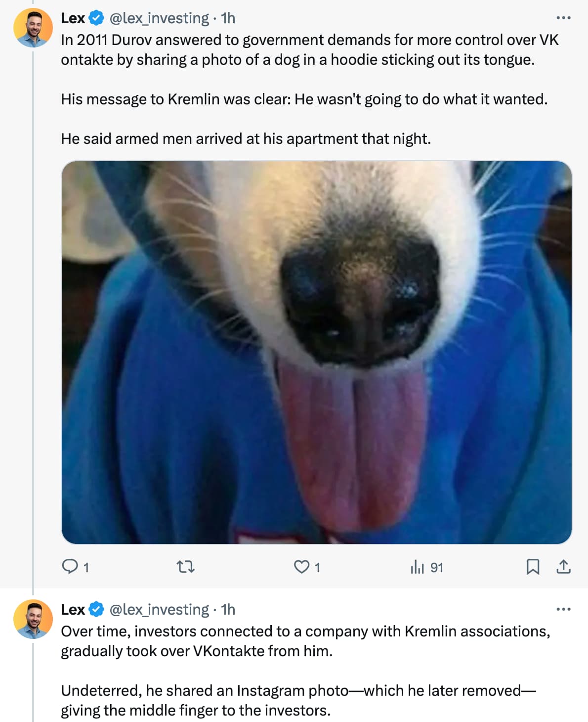Click Lex's profile avatar on second tweet
The height and width of the screenshot is (722, 588).
tap(33, 619)
